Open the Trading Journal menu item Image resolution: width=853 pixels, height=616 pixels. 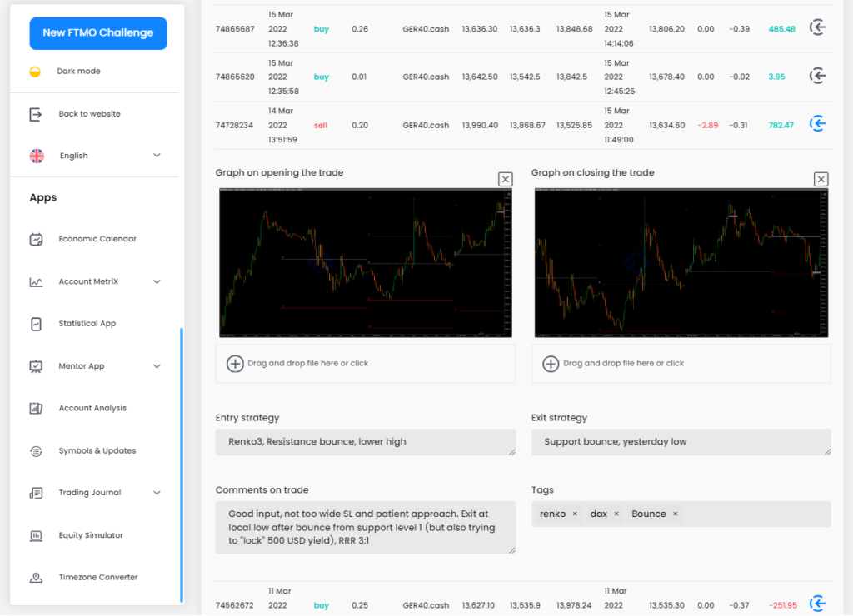tap(90, 493)
